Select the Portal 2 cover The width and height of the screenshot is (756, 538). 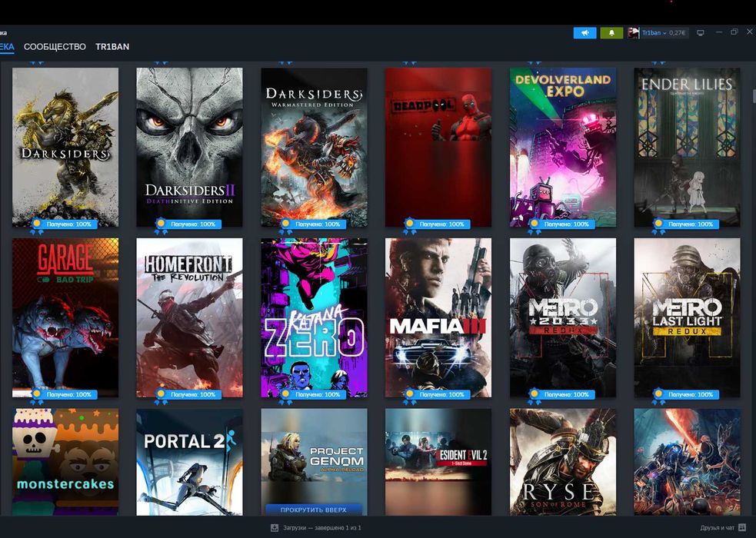point(189,462)
